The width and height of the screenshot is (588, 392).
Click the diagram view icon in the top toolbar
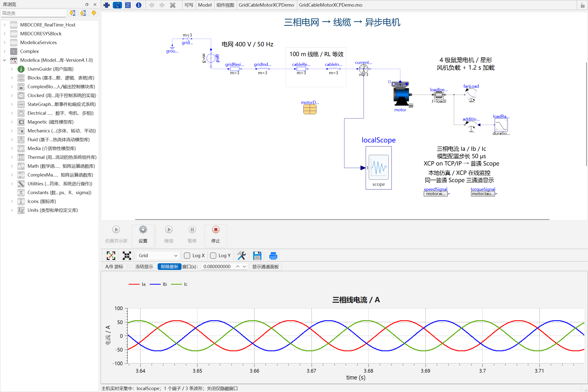pyautogui.click(x=117, y=5)
